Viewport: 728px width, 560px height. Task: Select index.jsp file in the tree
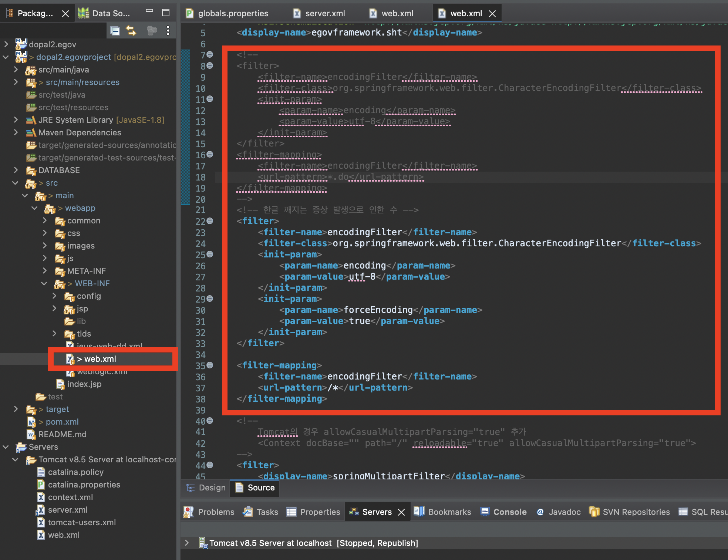(84, 384)
